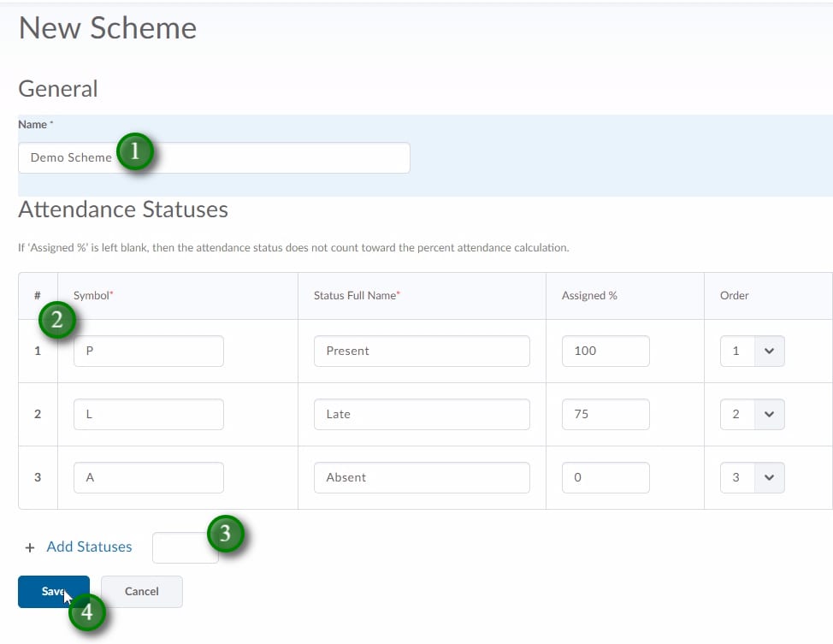Screen dimensions: 833x644
Task: Select the Absent status full name field
Action: 421,478
